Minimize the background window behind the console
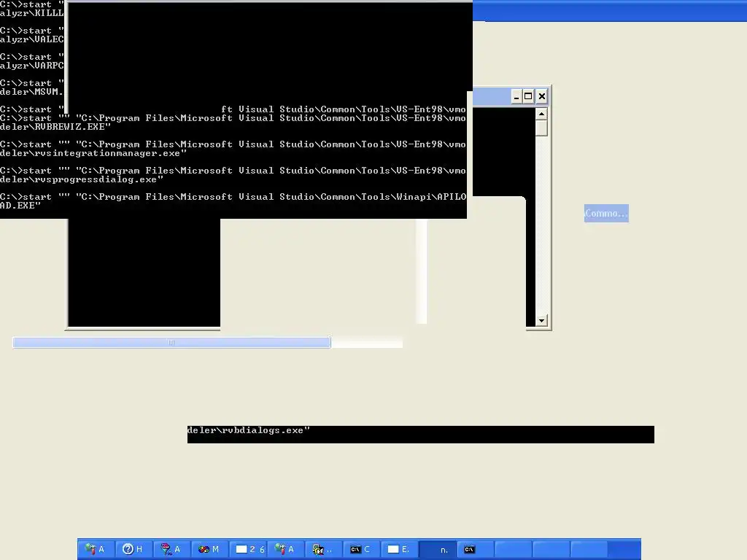 516,97
